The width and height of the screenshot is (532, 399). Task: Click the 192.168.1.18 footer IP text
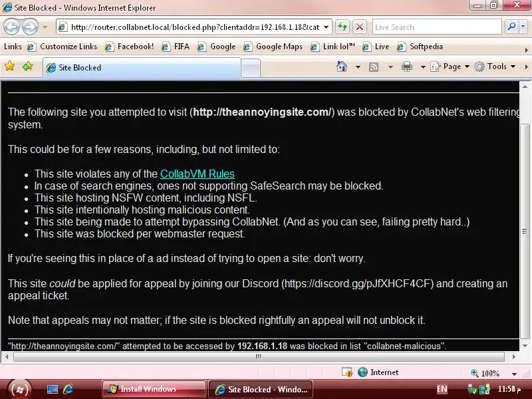pos(262,346)
